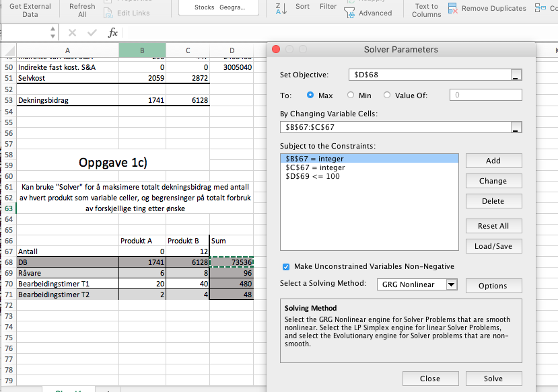Click the formula bar cancel X icon
Screen dimensions: 558x392
point(72,33)
